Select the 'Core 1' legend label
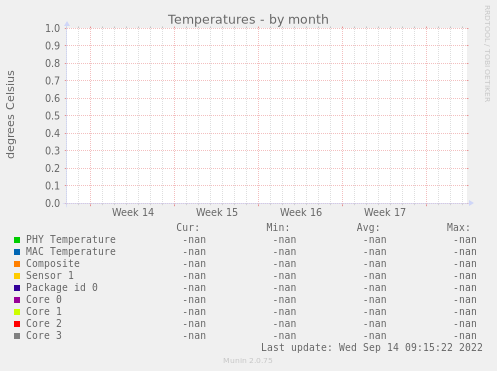Image resolution: width=497 pixels, height=371 pixels. click(44, 312)
